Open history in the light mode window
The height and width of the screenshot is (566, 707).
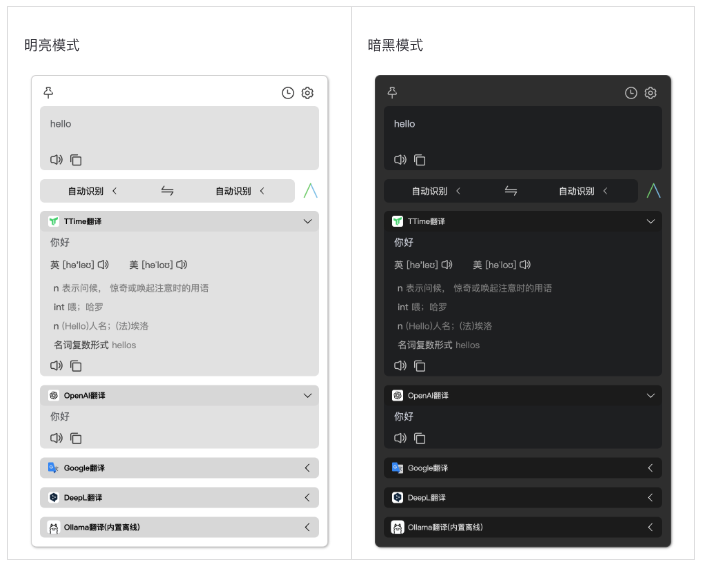288,93
